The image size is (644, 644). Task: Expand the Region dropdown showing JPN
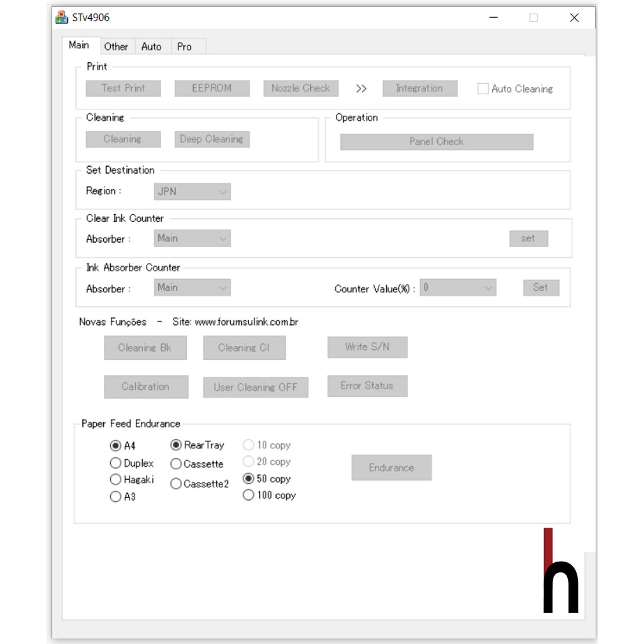click(x=192, y=192)
